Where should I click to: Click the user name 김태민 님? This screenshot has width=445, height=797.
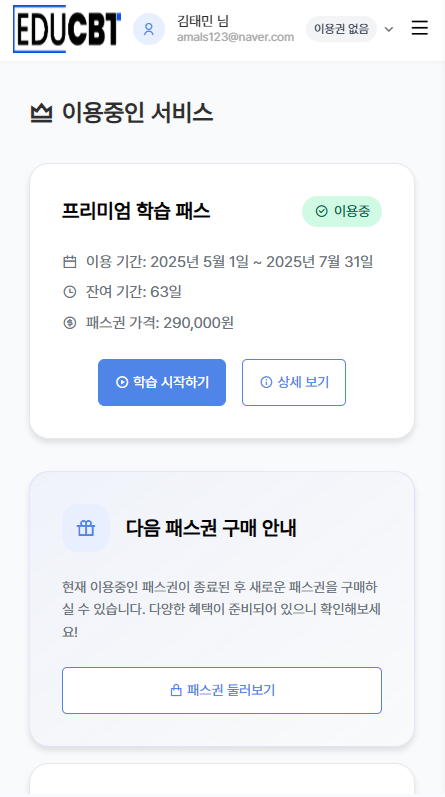click(x=203, y=21)
